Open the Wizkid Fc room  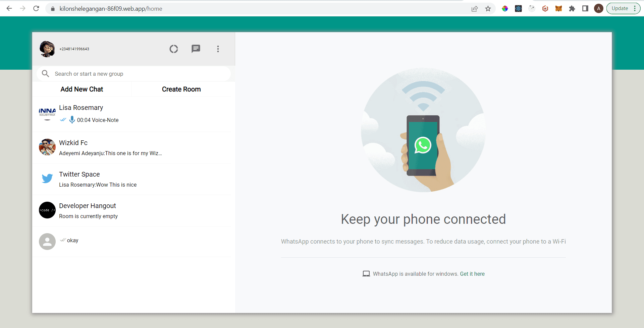click(x=131, y=148)
